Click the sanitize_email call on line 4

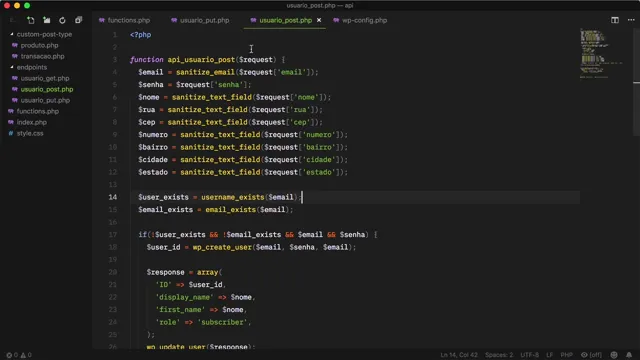(x=205, y=72)
